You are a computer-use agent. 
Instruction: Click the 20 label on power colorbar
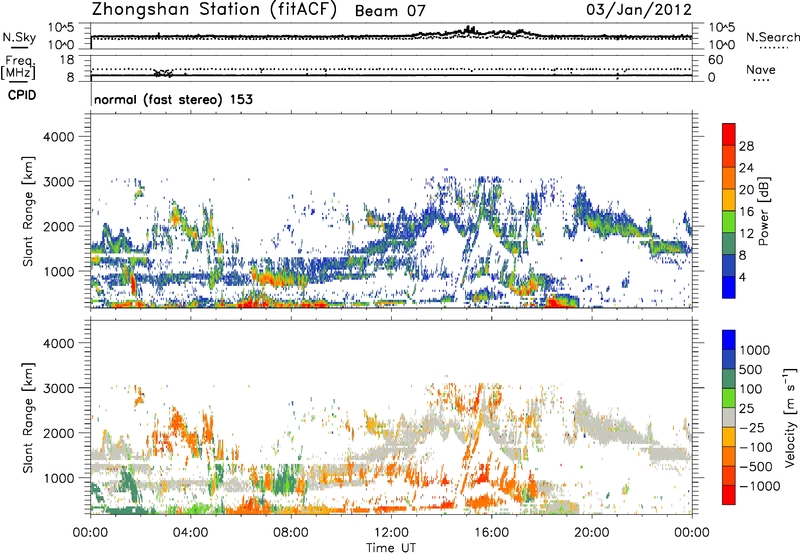pyautogui.click(x=746, y=190)
